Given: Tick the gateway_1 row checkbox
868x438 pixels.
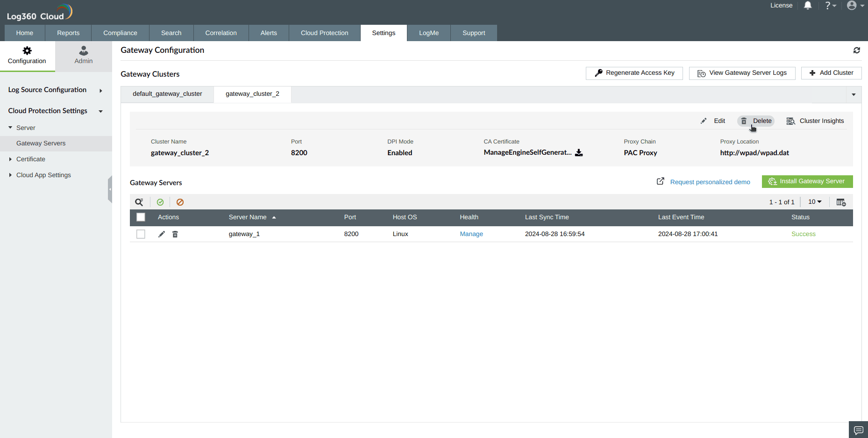Looking at the screenshot, I should 141,234.
